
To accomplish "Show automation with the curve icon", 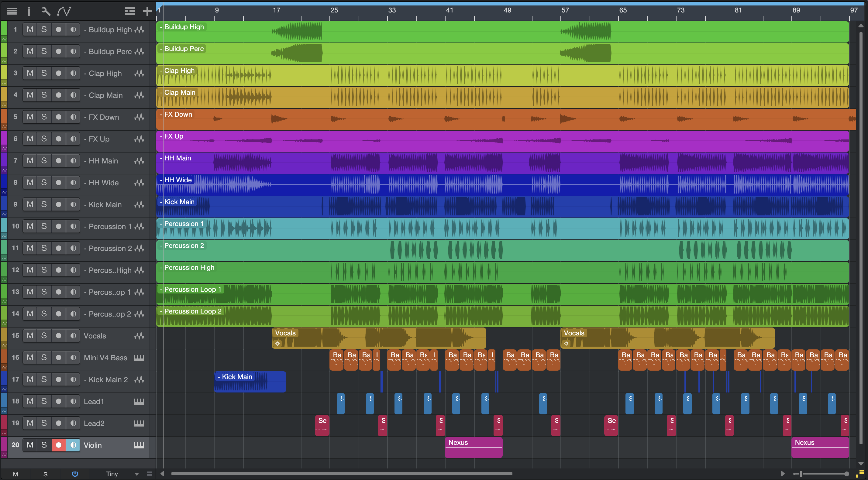I will click(x=64, y=12).
